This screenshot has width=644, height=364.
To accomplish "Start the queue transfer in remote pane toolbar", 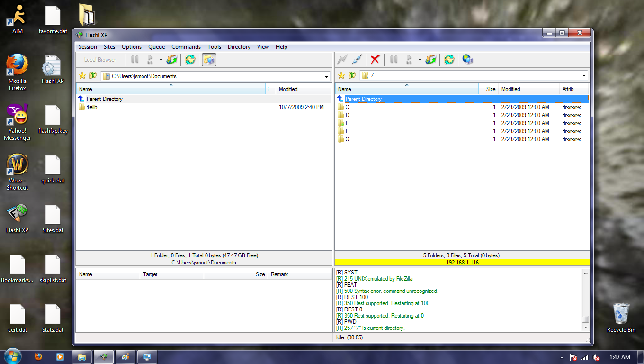I will click(409, 60).
